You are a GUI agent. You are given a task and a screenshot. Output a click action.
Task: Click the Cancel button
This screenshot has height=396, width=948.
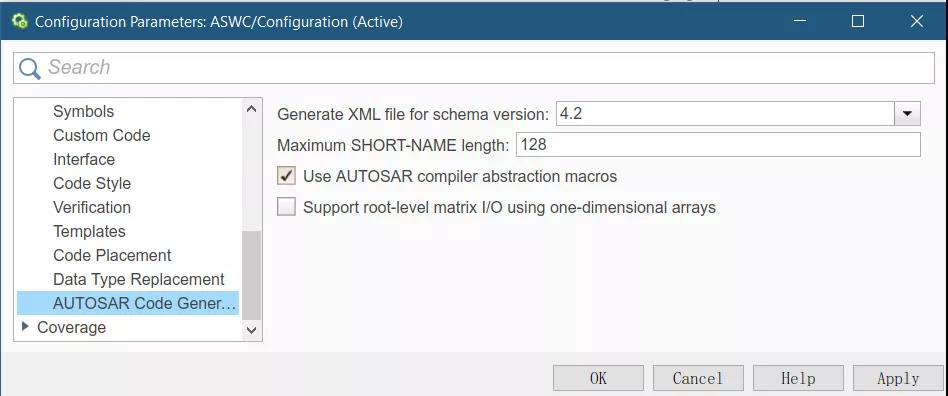pos(698,378)
